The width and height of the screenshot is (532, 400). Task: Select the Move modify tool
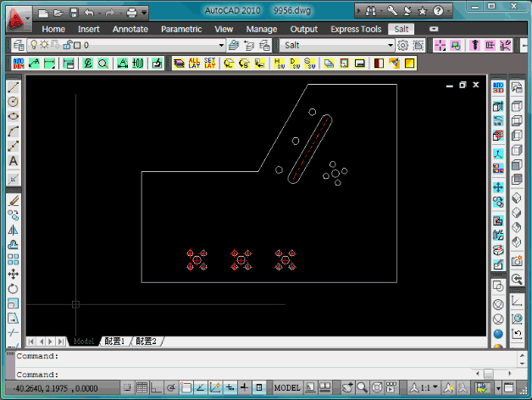click(x=14, y=274)
